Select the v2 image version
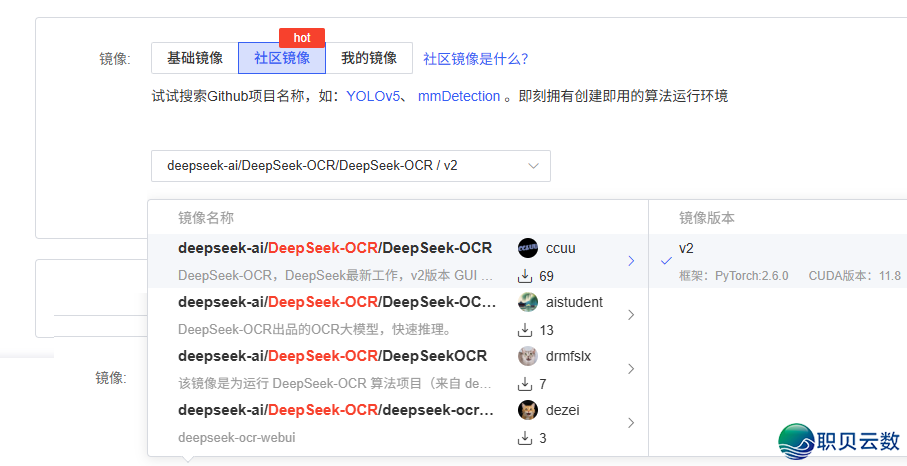Image resolution: width=907 pixels, height=466 pixels. coord(778,261)
